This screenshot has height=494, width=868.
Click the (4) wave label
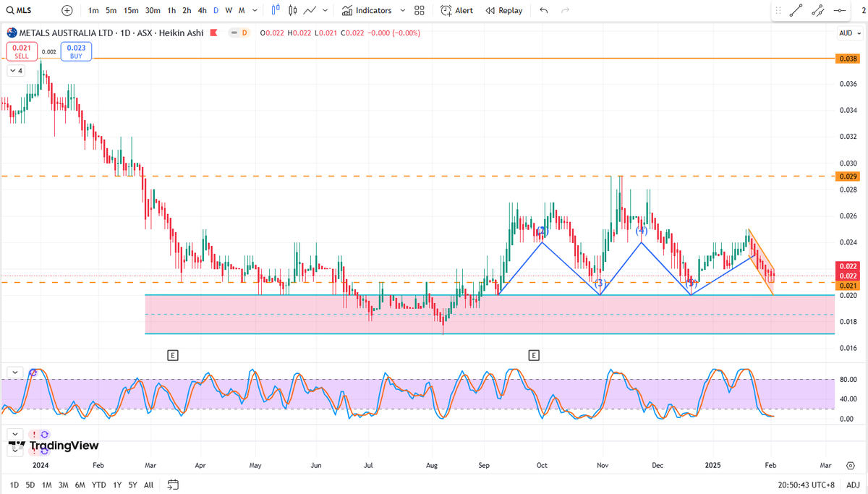(x=641, y=231)
